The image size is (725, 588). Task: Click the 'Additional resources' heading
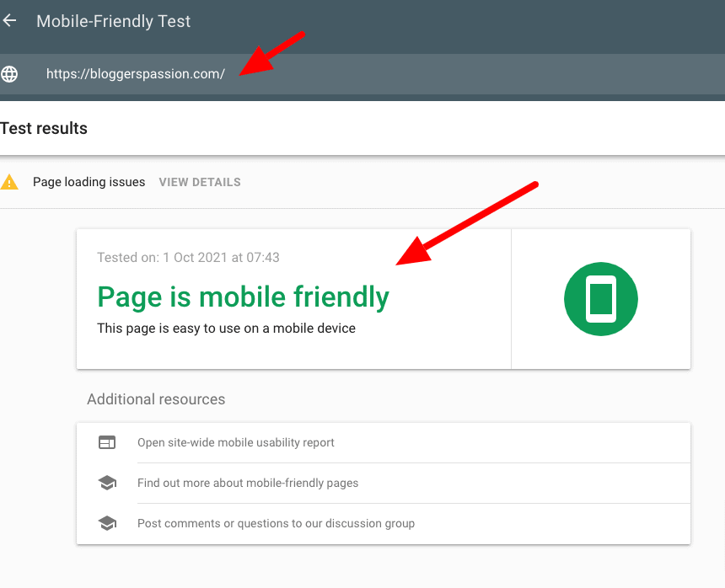point(156,399)
